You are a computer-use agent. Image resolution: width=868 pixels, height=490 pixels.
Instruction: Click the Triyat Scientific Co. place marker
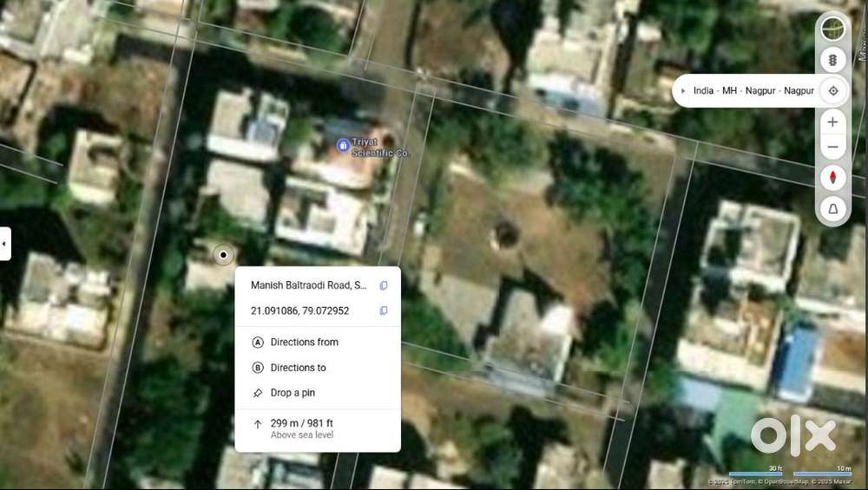click(x=344, y=145)
